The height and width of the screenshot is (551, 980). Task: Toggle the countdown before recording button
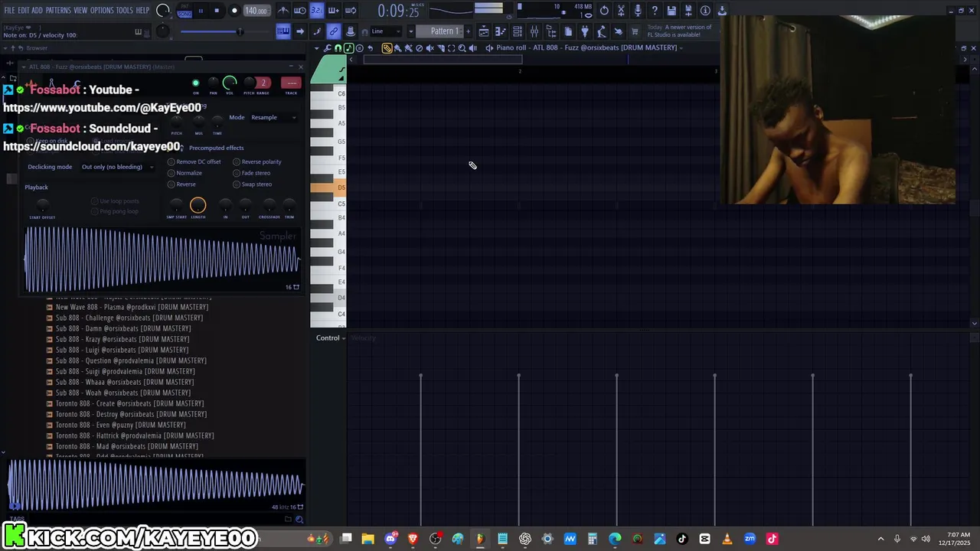(316, 11)
